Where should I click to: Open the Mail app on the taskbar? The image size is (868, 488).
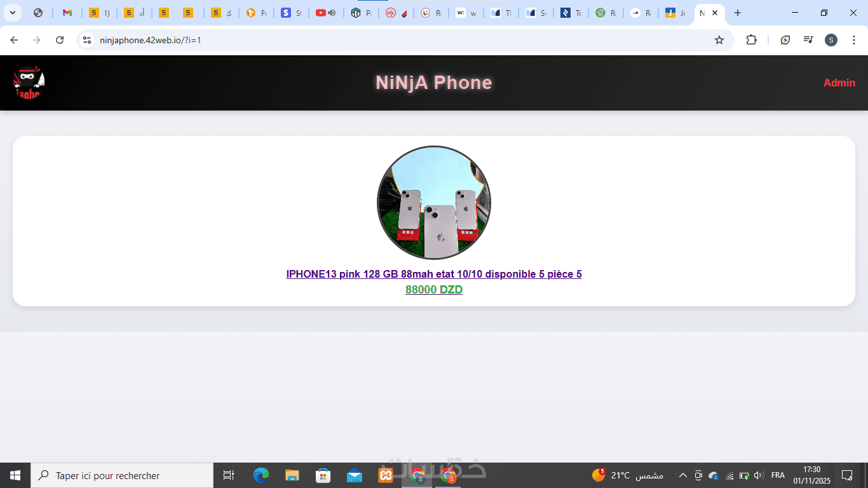click(355, 475)
